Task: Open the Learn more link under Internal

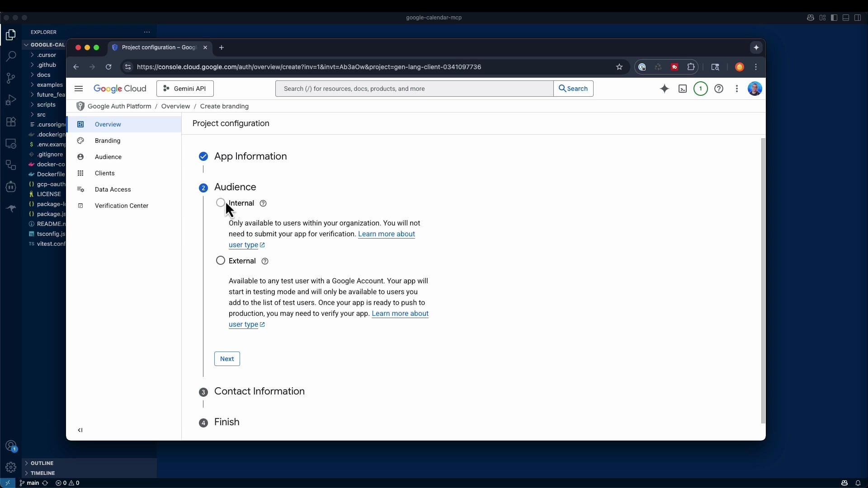Action: click(387, 234)
